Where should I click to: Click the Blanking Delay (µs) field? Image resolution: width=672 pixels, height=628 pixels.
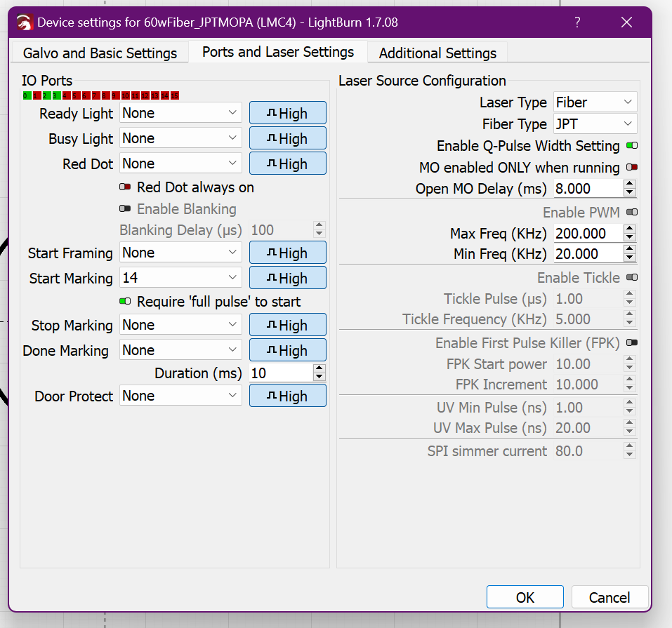click(281, 230)
